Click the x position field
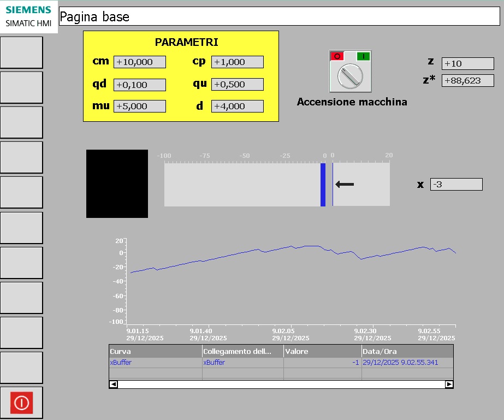This screenshot has width=504, height=420. (x=456, y=185)
